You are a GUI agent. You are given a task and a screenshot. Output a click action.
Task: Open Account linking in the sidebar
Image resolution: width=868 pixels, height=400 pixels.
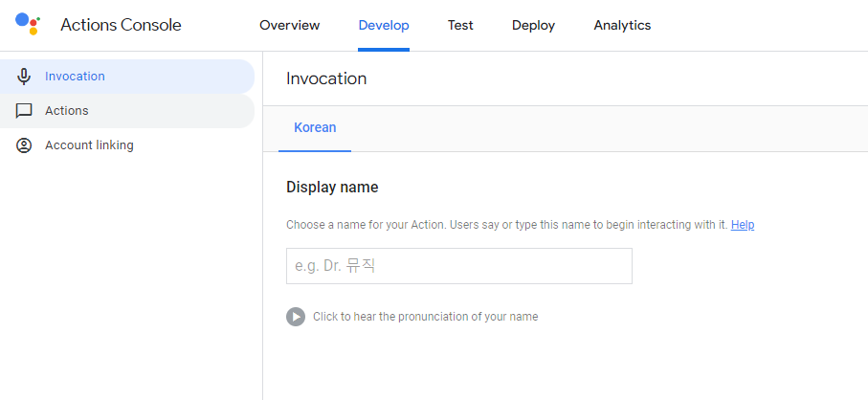(x=127, y=144)
